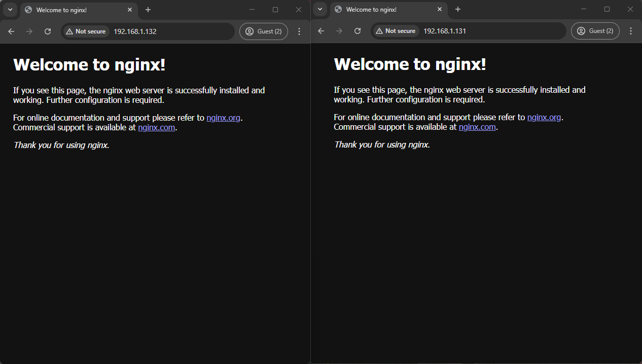Viewport: 642px width, 364px height.
Task: Open the left browser's three-dot menu
Action: point(299,31)
